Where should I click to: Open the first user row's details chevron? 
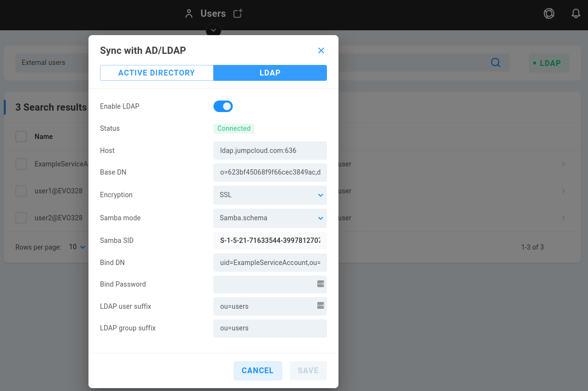point(563,164)
